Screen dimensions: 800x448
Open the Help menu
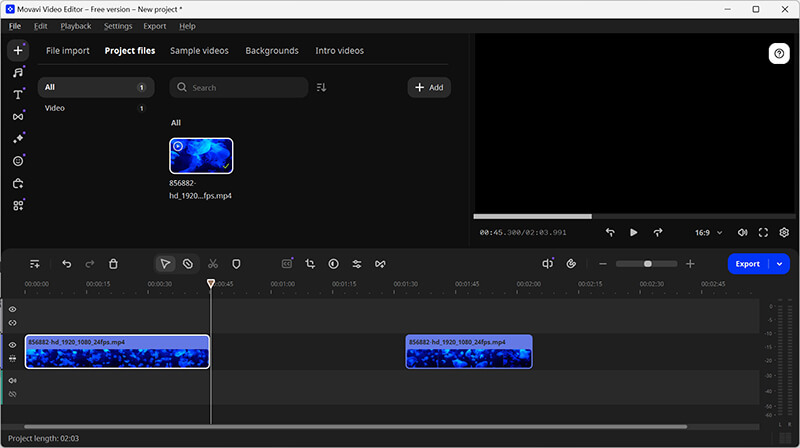click(187, 26)
